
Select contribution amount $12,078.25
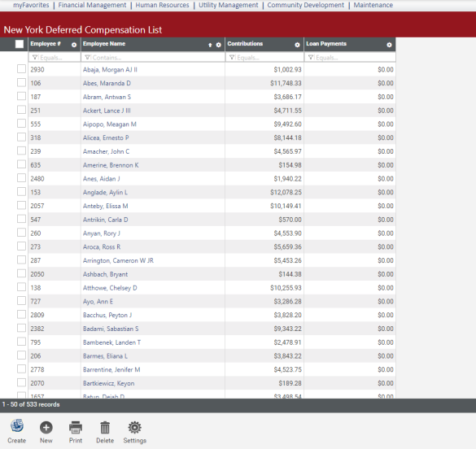pyautogui.click(x=286, y=193)
